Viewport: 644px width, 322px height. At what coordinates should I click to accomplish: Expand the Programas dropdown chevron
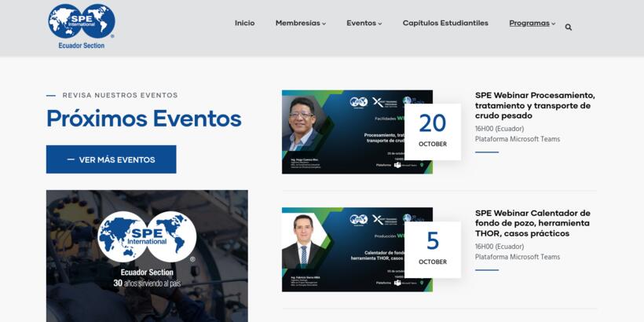pos(553,24)
